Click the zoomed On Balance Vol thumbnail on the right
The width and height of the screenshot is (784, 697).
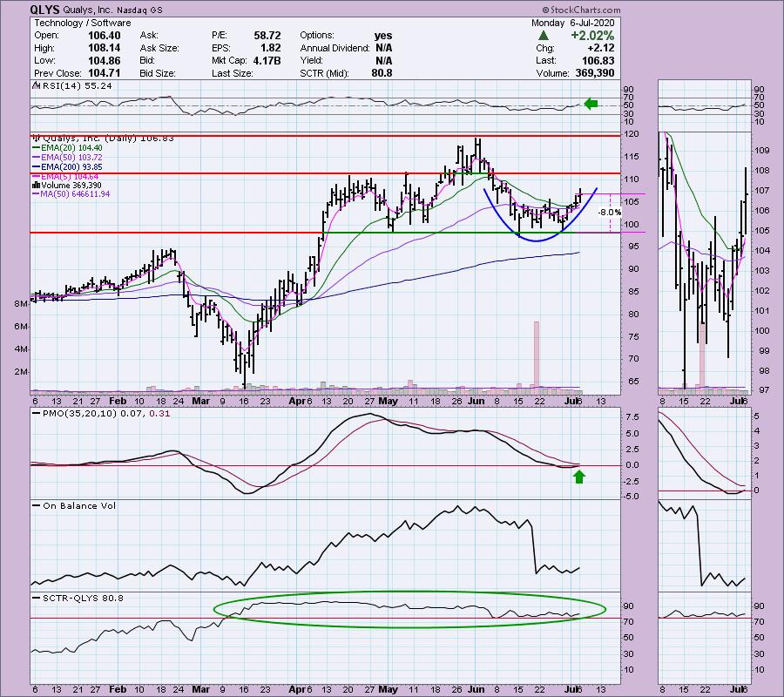click(x=705, y=545)
